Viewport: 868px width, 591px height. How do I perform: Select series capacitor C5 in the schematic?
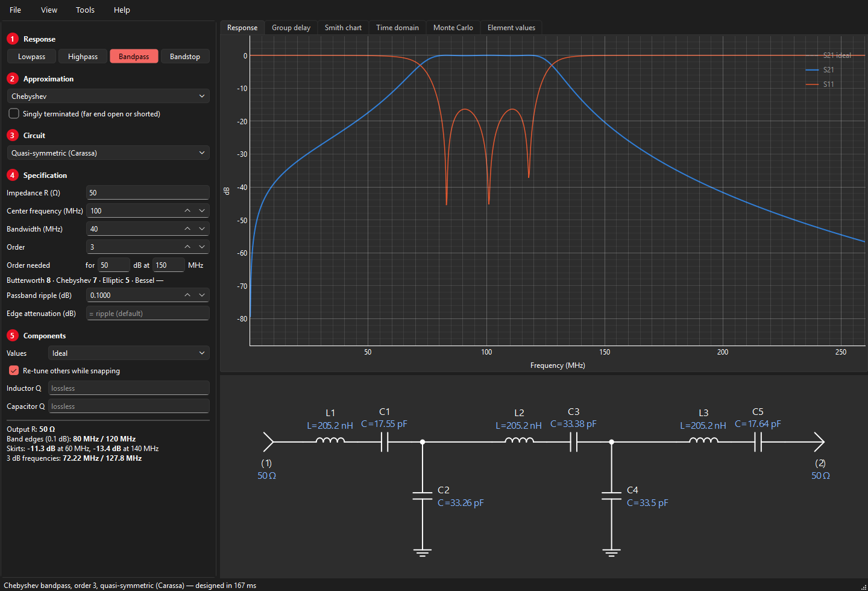[x=758, y=442]
